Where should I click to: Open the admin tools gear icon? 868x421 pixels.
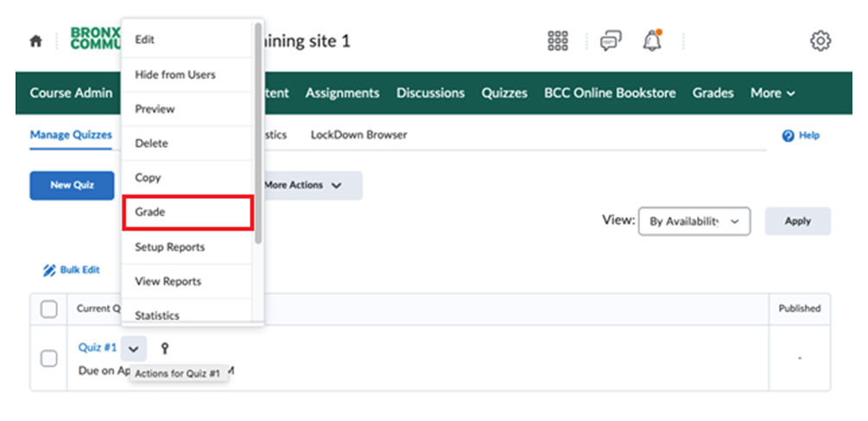coord(820,41)
